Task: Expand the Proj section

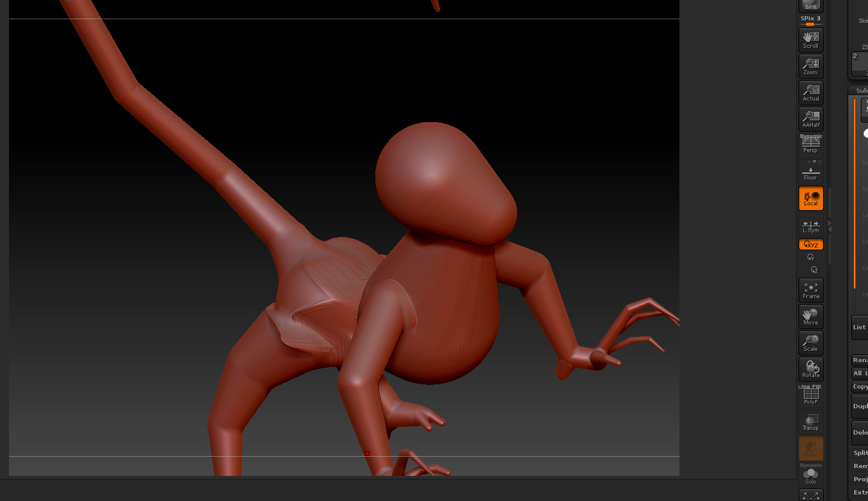Action: tap(860, 479)
